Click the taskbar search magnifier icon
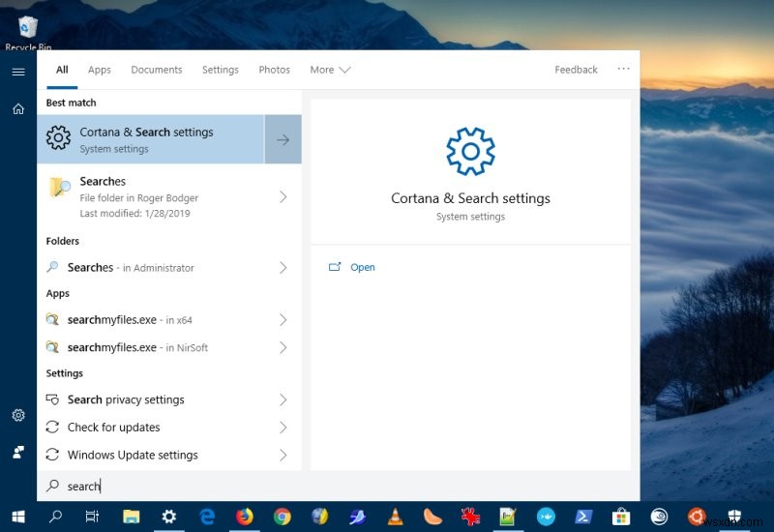 pyautogui.click(x=55, y=517)
